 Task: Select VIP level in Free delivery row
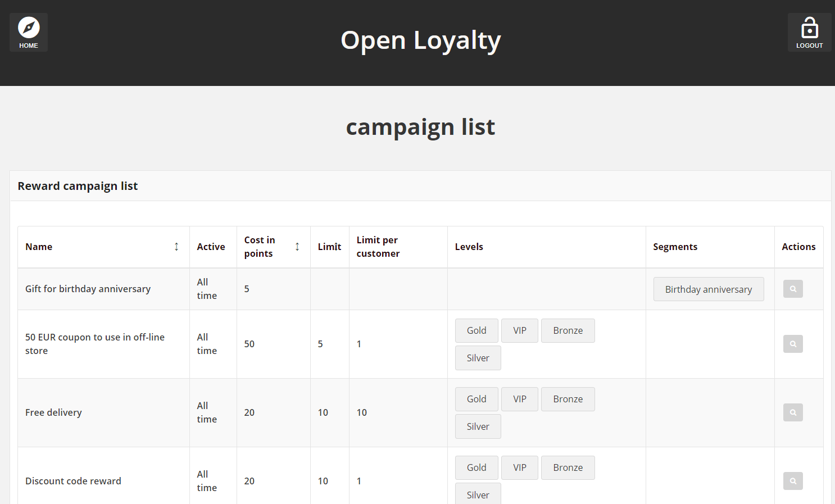click(x=520, y=399)
